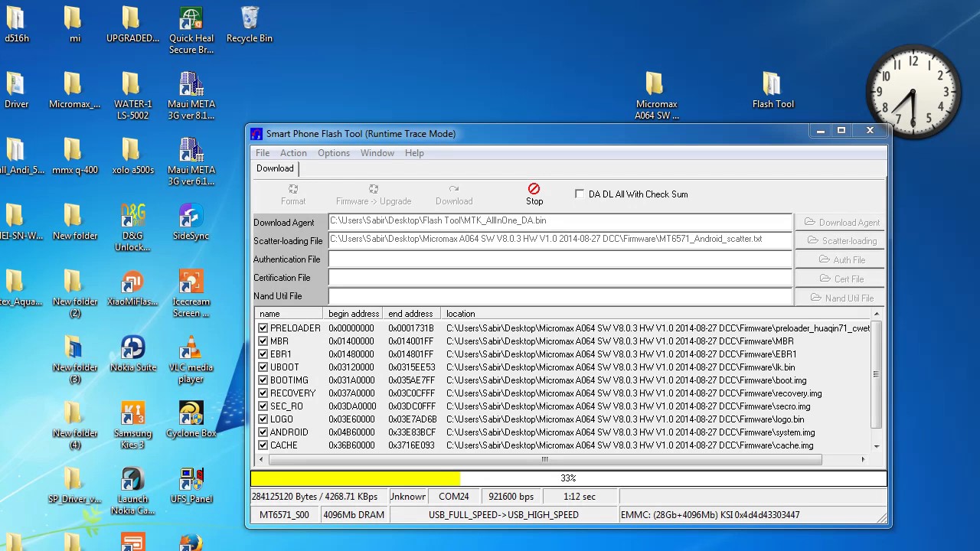Click the Scatter-loading File path field
Screen dimensions: 980x551
click(x=560, y=240)
